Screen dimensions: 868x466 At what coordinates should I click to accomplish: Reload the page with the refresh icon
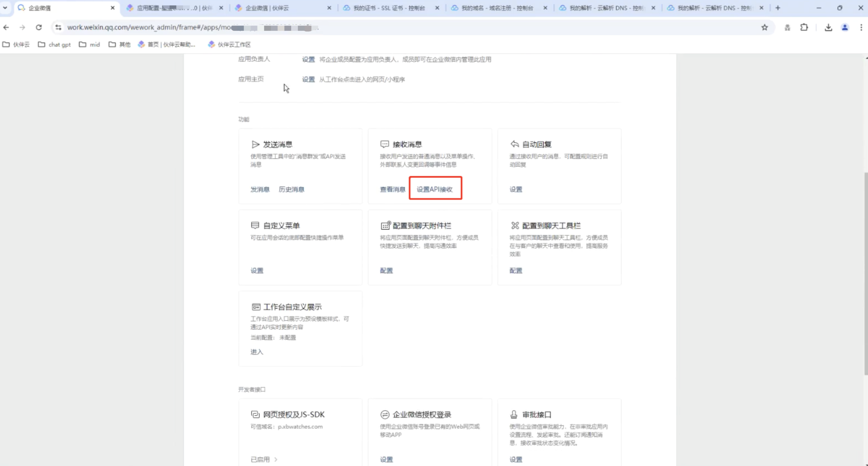tap(39, 27)
